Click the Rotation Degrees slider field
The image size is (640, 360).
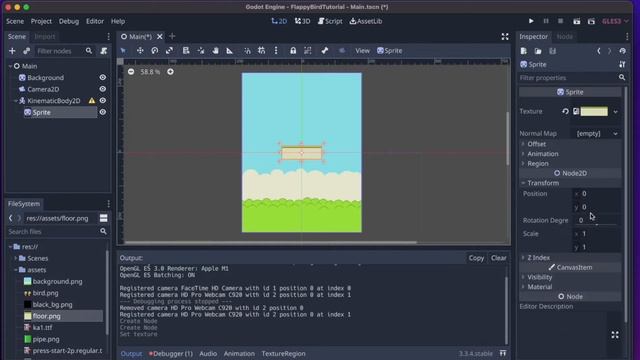pyautogui.click(x=596, y=220)
